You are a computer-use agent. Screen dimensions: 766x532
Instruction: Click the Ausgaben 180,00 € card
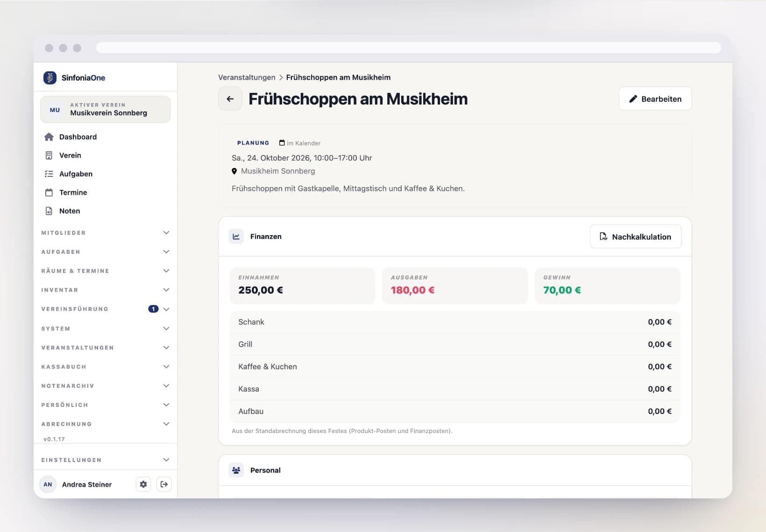pos(455,286)
